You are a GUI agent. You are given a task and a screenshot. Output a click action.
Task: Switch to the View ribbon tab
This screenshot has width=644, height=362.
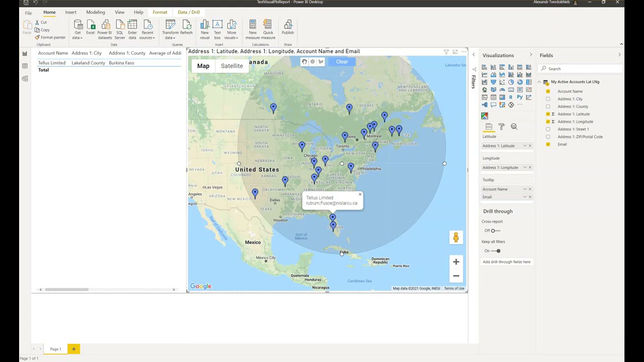click(x=120, y=12)
